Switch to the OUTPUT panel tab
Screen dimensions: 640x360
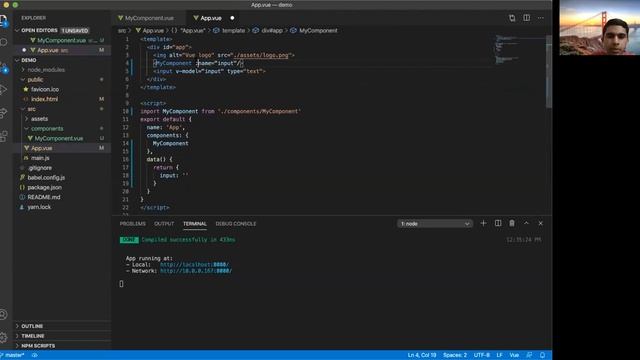point(164,224)
